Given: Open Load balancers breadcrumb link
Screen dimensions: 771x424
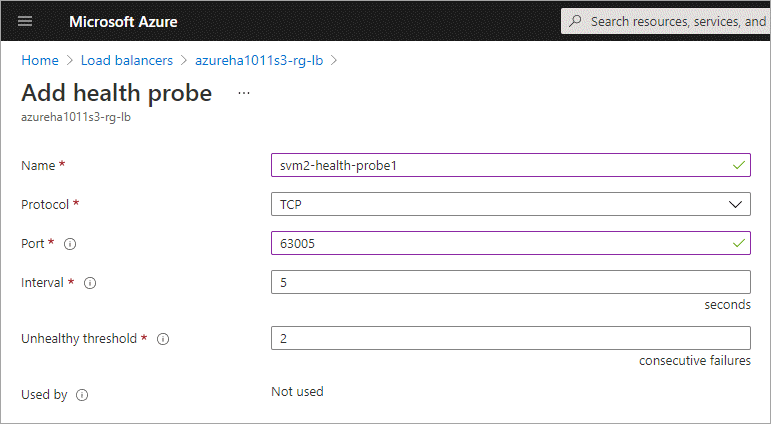Looking at the screenshot, I should click(x=127, y=60).
